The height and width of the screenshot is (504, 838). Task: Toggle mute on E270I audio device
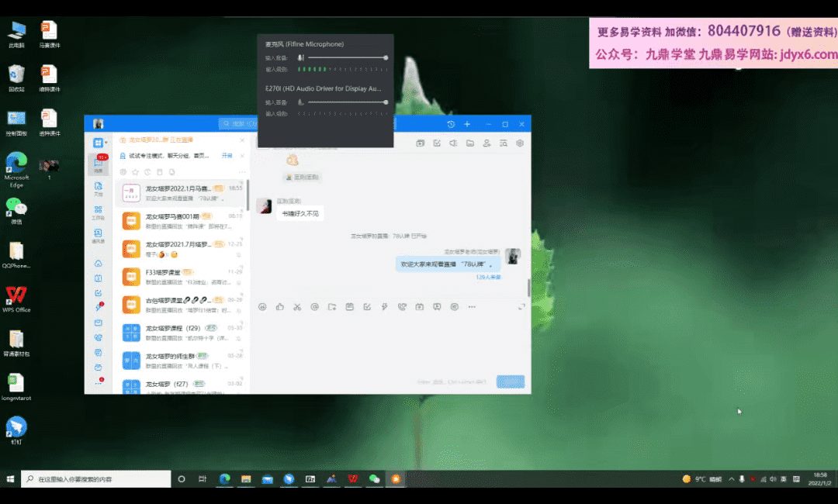coord(300,102)
